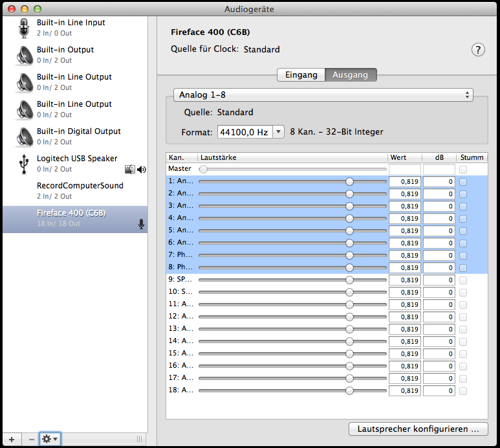Mute channel 18 with Stumm checkbox
The height and width of the screenshot is (448, 500).
click(463, 391)
